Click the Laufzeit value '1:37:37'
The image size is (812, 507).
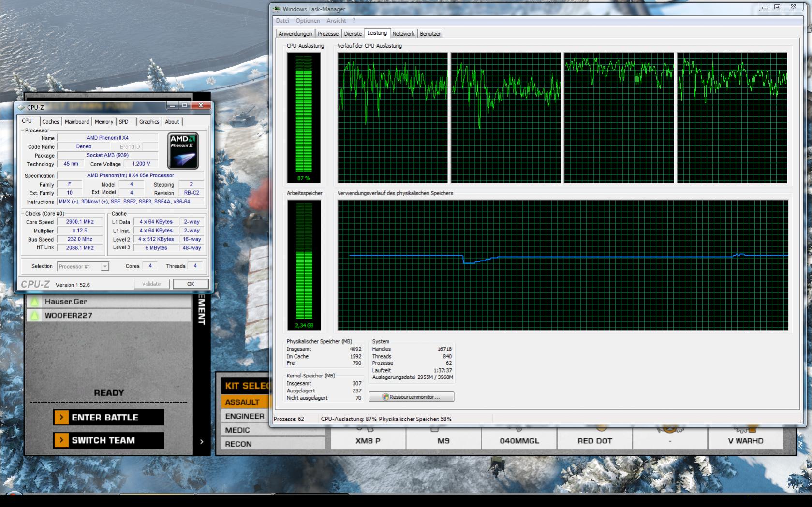coord(443,370)
